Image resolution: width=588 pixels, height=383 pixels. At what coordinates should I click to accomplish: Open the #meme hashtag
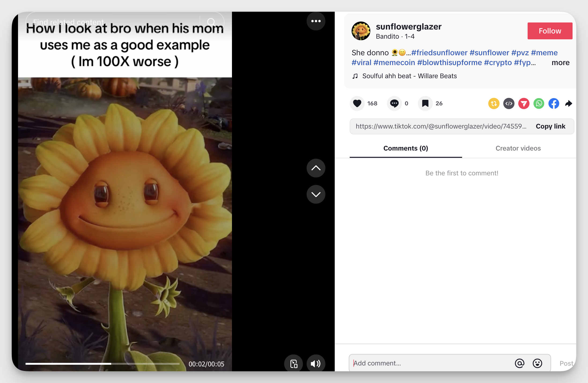point(544,53)
